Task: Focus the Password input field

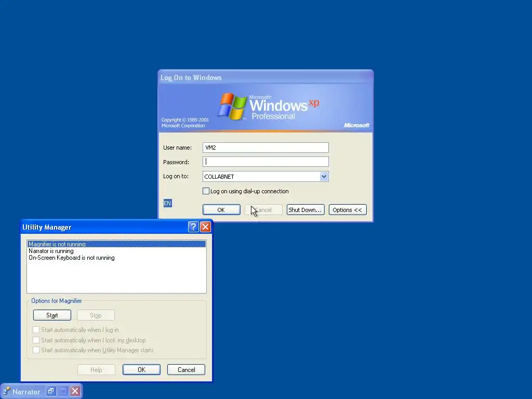Action: 265,162
